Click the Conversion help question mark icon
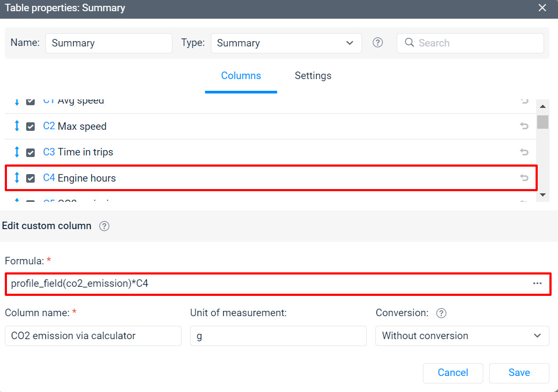The height and width of the screenshot is (392, 558). click(441, 313)
